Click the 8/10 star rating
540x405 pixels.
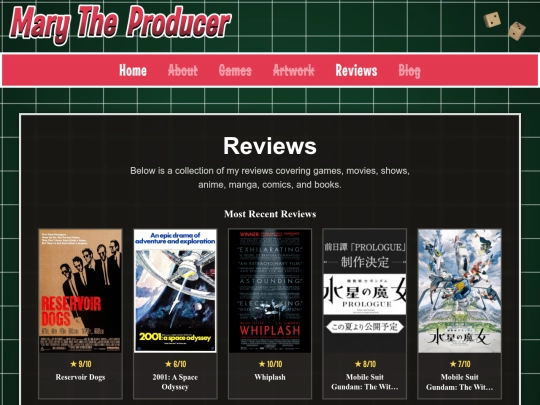coord(365,364)
